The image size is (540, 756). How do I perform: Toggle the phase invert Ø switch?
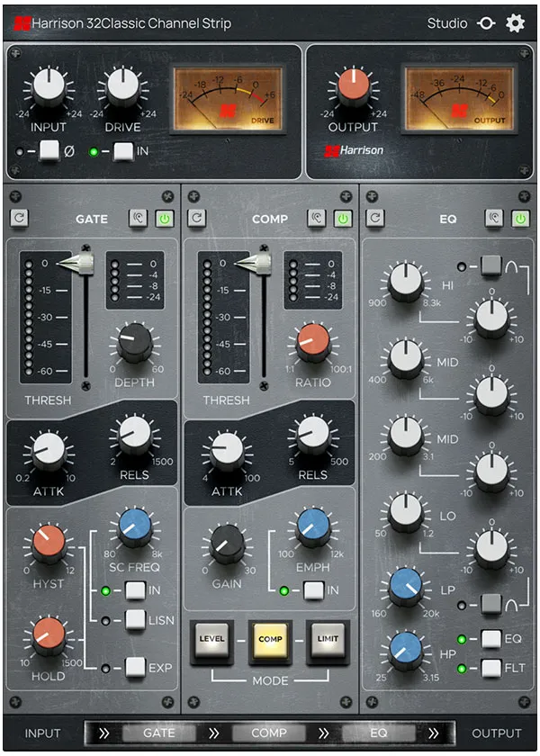coord(49,151)
